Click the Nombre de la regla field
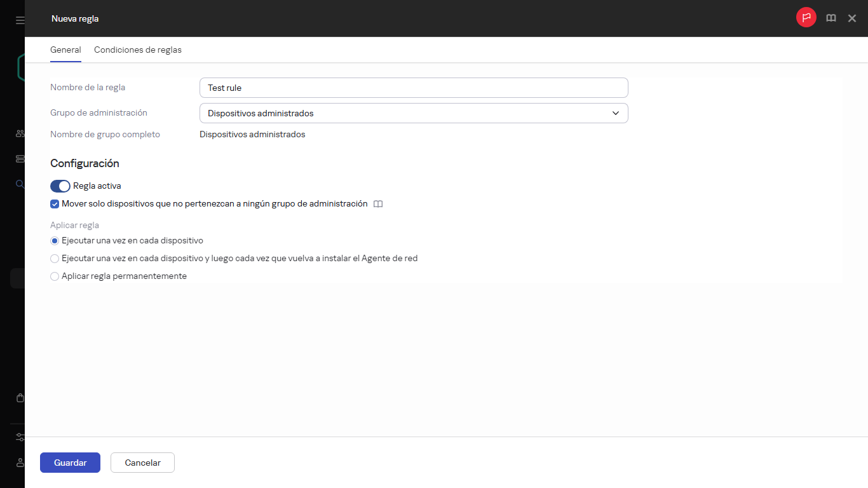The width and height of the screenshot is (868, 488). tap(414, 88)
